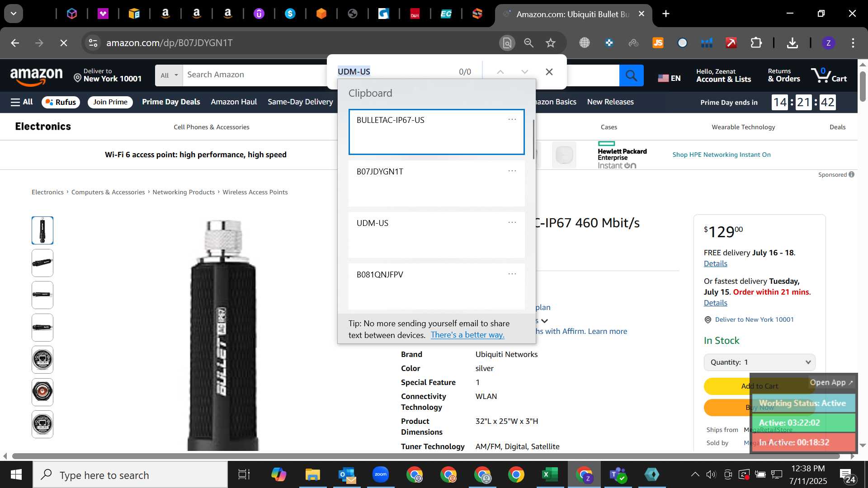
Task: Open the Chrome zoom magnifier icon
Action: (528, 43)
